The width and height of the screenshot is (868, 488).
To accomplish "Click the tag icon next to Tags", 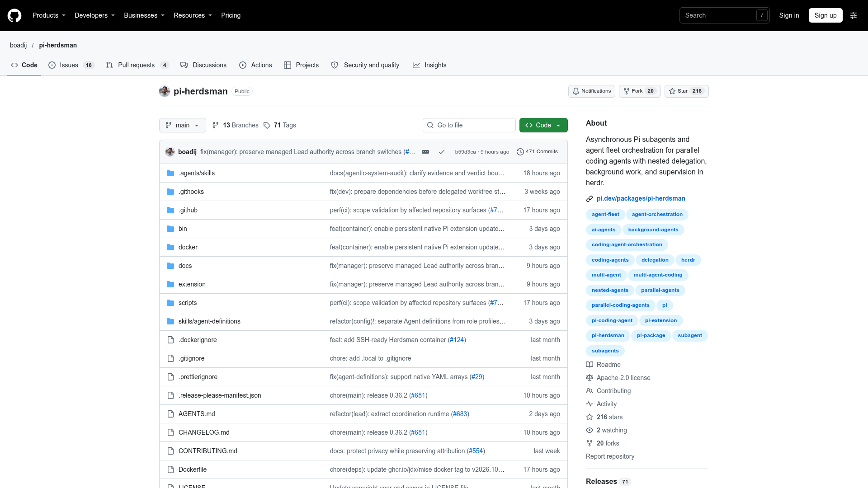I will 267,125.
